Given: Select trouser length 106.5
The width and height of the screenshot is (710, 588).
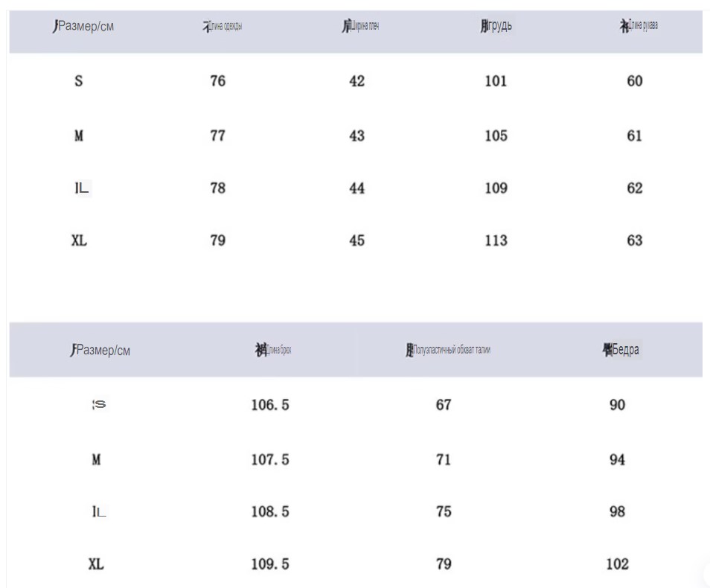Looking at the screenshot, I should pyautogui.click(x=270, y=405).
